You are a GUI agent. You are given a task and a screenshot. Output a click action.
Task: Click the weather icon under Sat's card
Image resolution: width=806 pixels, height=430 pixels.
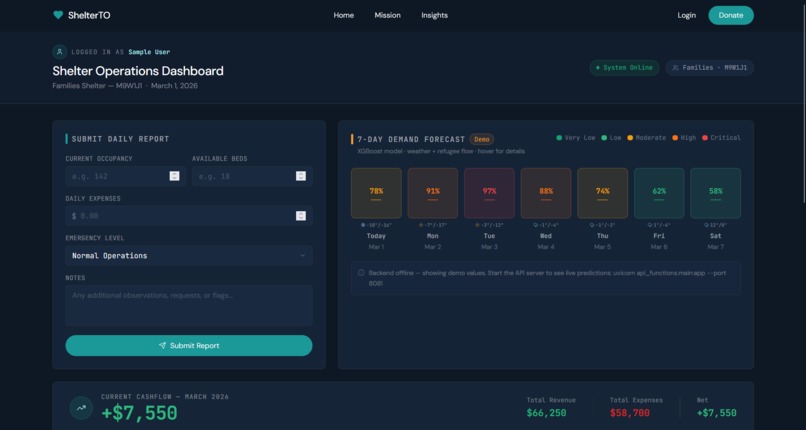click(706, 225)
